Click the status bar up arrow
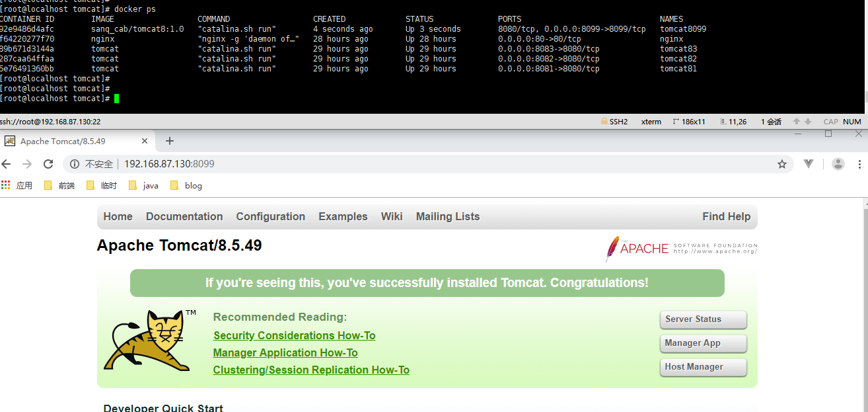Image resolution: width=868 pixels, height=412 pixels. (797, 122)
